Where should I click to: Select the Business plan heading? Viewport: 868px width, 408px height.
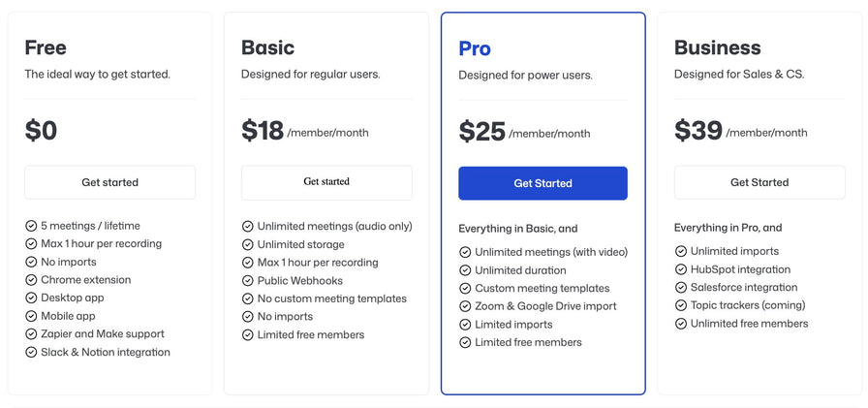coord(717,47)
